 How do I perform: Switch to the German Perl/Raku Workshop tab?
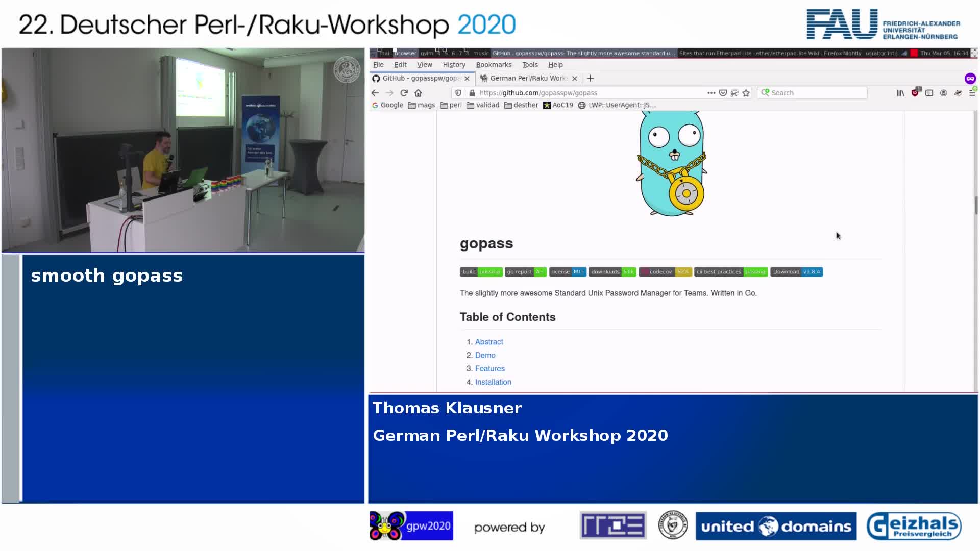526,78
